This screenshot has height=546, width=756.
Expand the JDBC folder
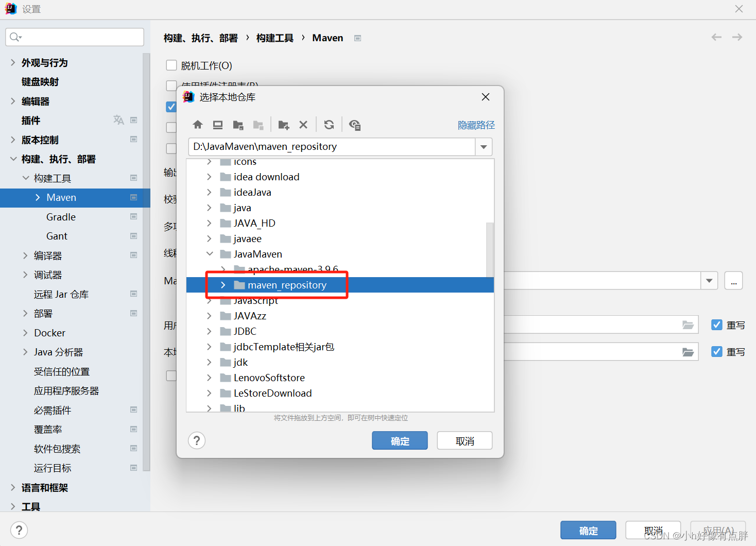click(x=209, y=331)
